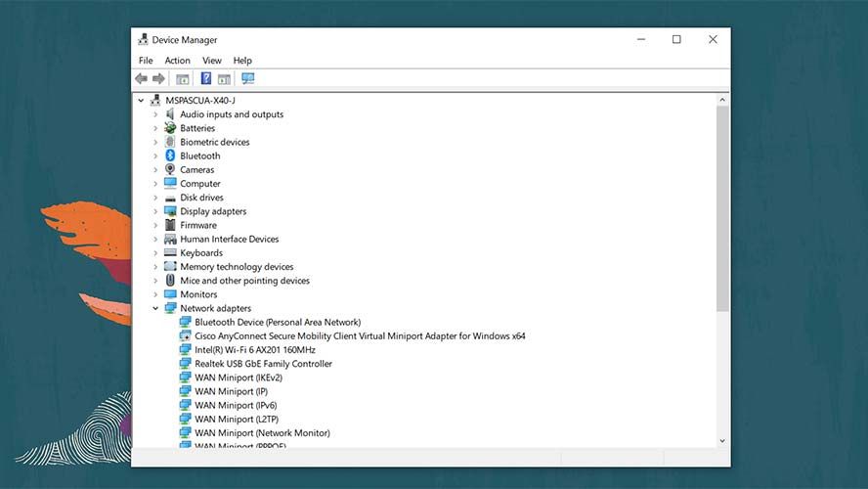Click the Network adapters category icon
This screenshot has width=868, height=489.
click(x=170, y=308)
